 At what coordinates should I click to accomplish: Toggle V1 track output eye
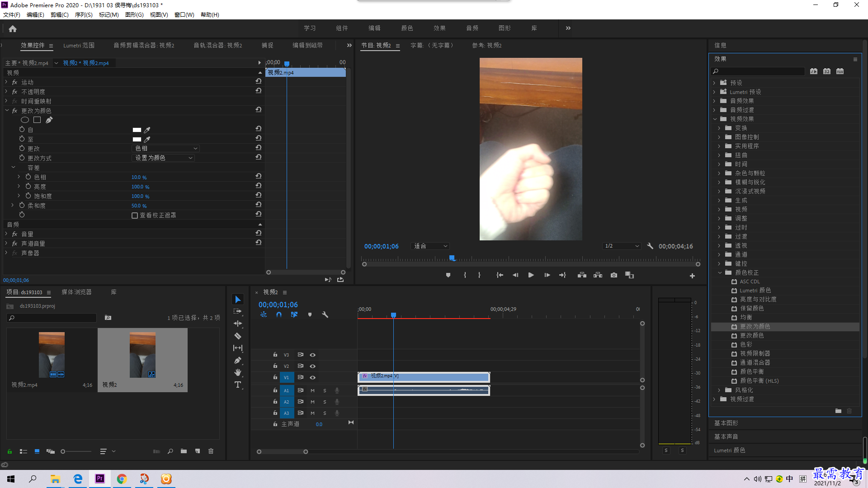(x=312, y=377)
